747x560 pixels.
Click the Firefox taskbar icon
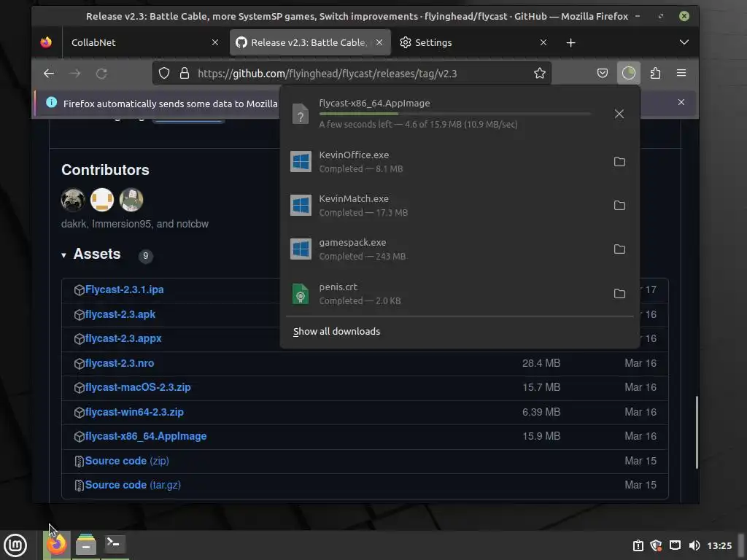tap(57, 545)
